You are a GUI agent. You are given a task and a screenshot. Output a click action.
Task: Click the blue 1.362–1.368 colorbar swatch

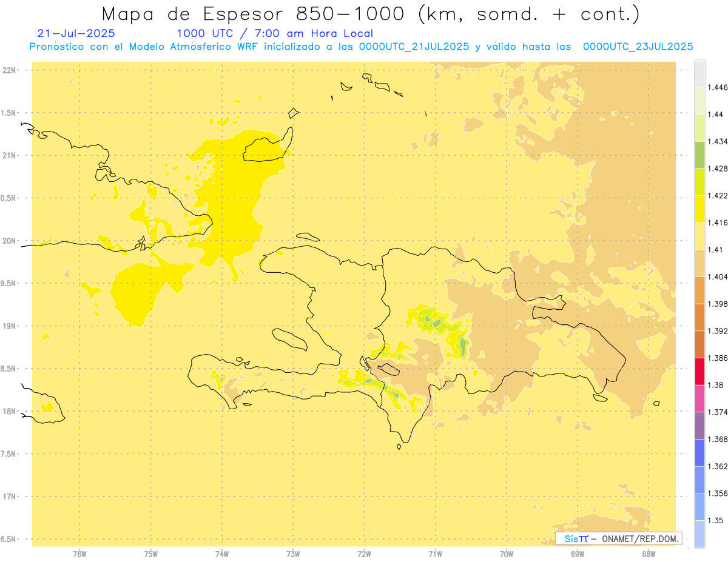click(x=699, y=453)
